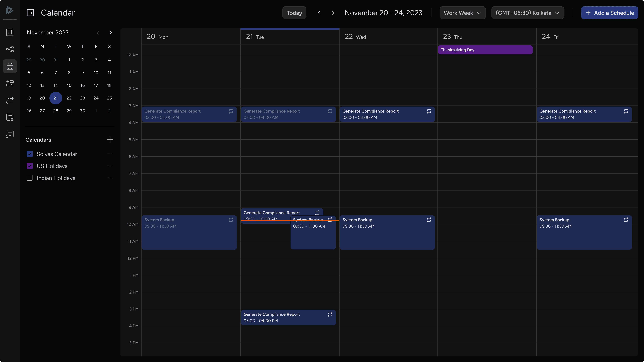The image size is (644, 362).
Task: Open the options menu beside Indian Holidays
Action: coord(110,178)
